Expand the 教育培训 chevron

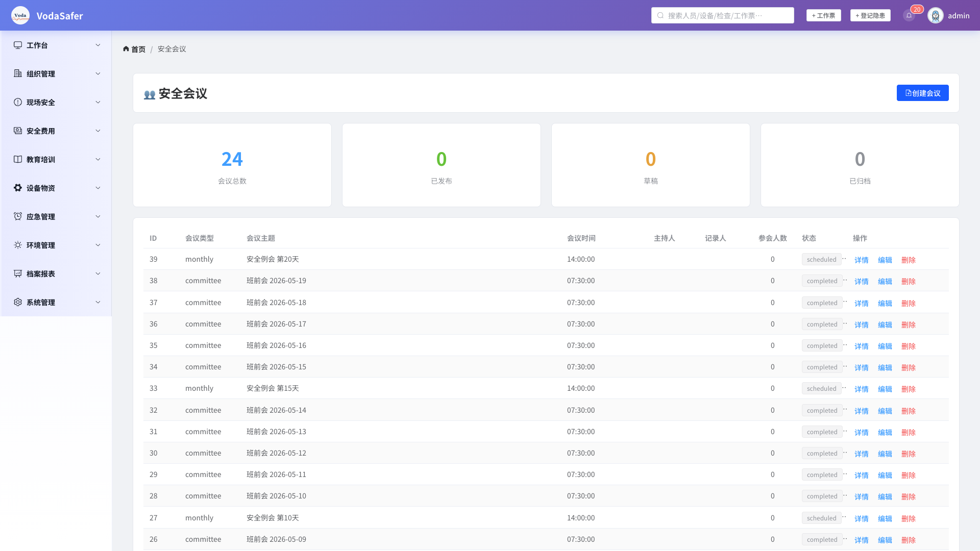(98, 159)
